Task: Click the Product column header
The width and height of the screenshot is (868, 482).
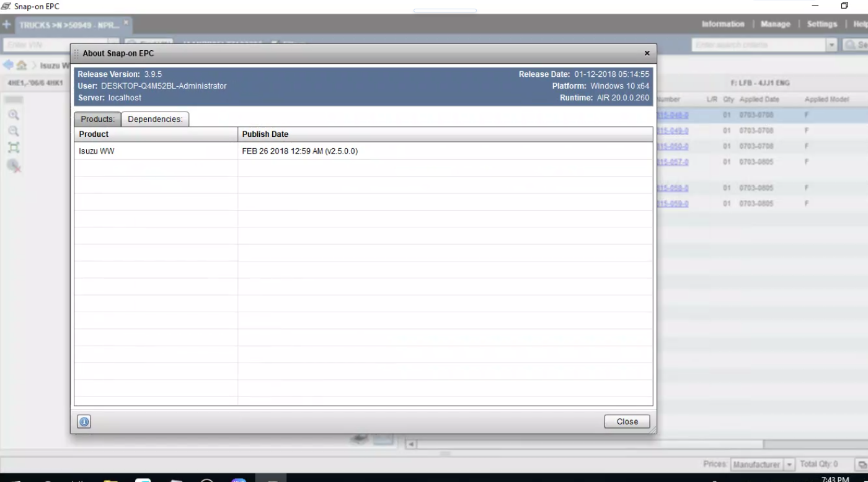Action: 156,134
